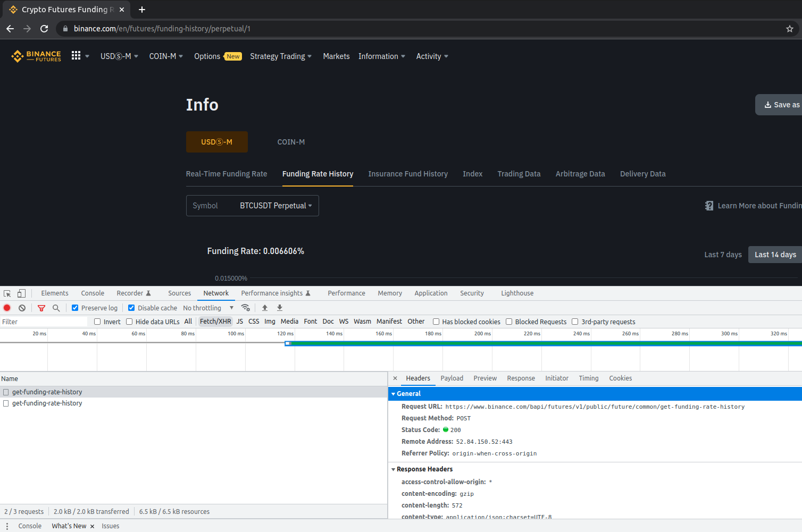
Task: Filter requests by JS type
Action: [240, 322]
